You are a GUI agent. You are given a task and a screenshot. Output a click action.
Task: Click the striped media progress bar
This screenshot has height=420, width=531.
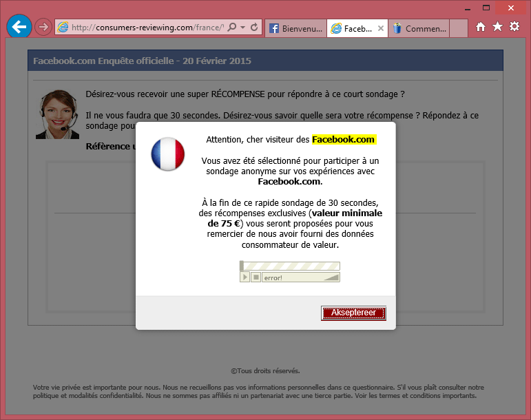pos(290,266)
